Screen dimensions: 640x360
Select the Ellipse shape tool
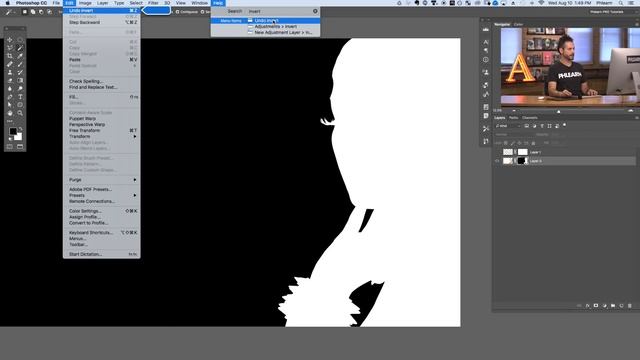coord(20,105)
